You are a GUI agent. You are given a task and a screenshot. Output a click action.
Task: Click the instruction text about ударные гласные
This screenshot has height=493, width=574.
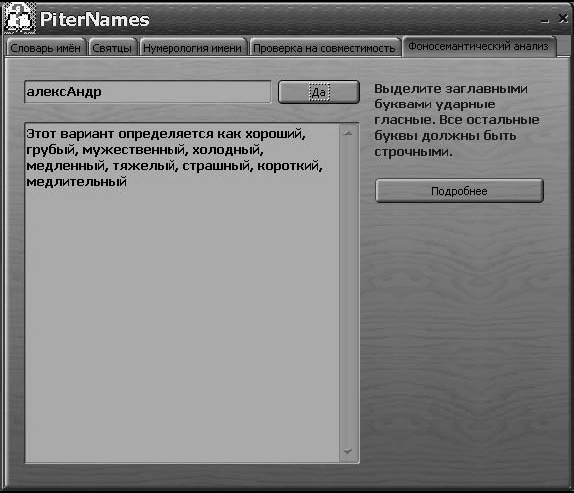coord(456,120)
